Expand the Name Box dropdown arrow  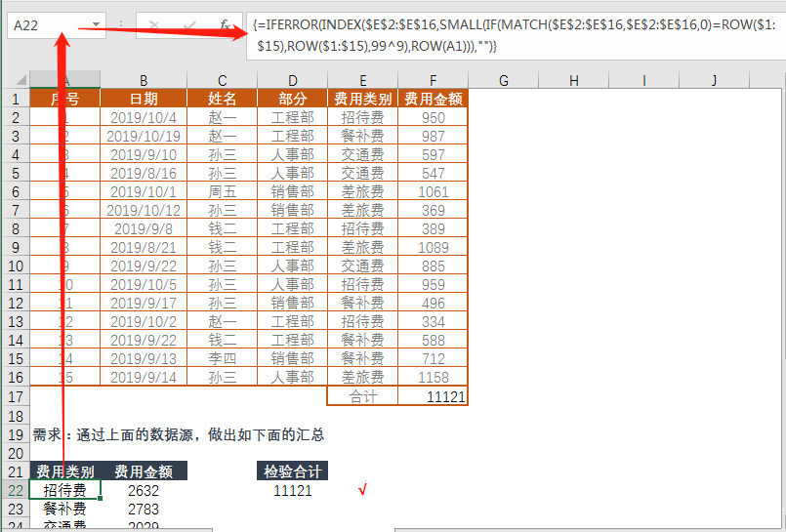pyautogui.click(x=96, y=24)
